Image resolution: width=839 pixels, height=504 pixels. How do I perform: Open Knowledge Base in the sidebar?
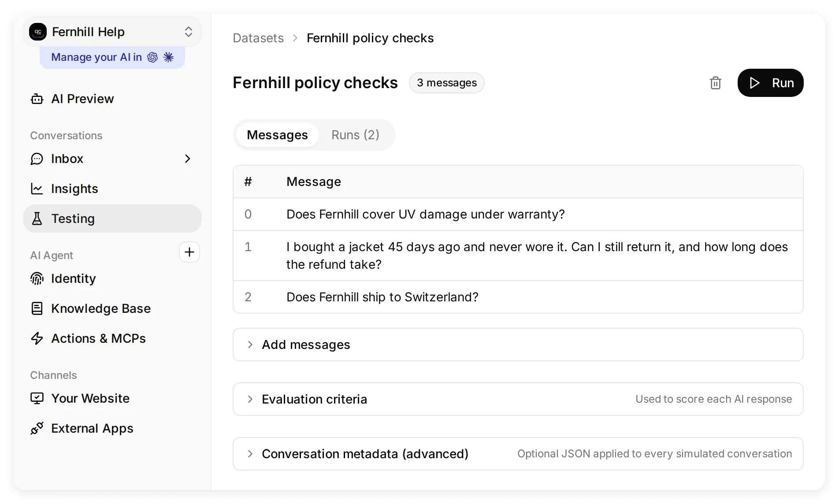click(x=112, y=308)
